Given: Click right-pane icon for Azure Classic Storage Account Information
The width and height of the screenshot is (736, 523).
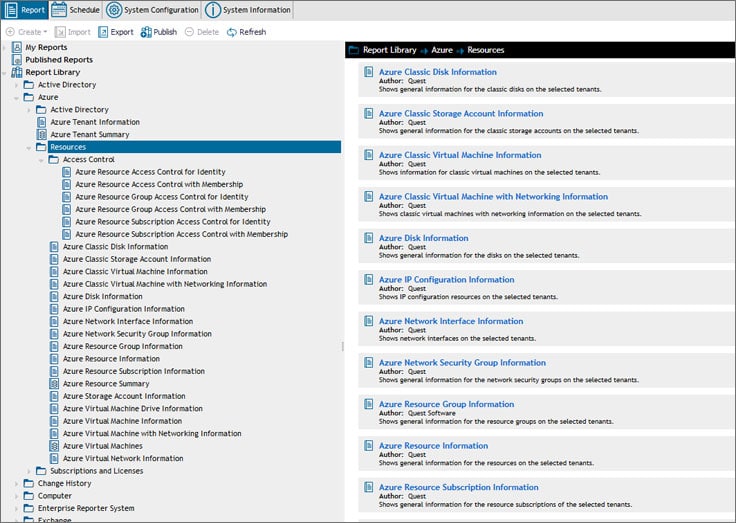Looking at the screenshot, I should click(x=369, y=113).
